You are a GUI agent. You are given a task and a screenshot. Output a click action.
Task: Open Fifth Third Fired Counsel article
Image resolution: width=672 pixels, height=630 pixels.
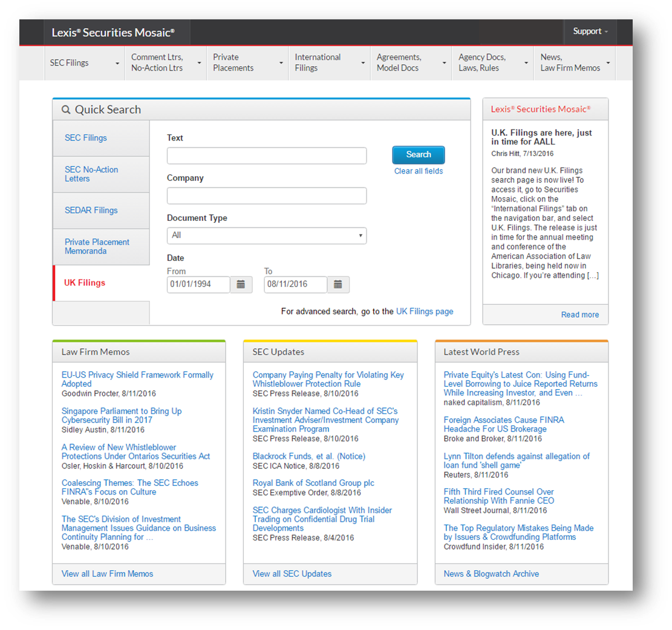click(499, 497)
